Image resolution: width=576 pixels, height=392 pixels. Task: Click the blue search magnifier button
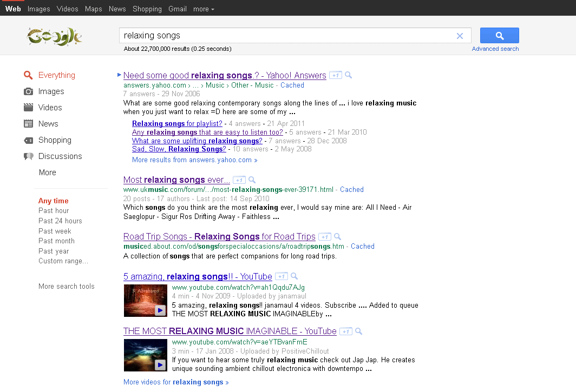499,36
